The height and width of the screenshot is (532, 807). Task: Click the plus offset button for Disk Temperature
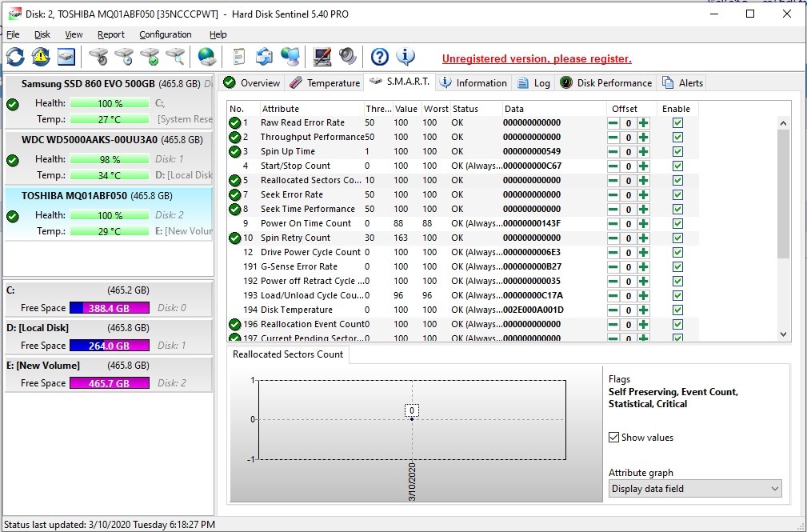click(x=644, y=310)
